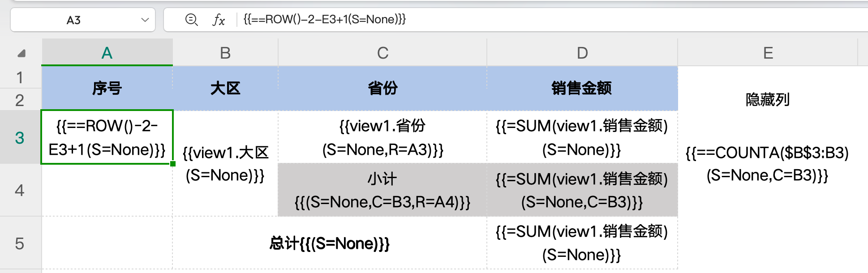The image size is (868, 273).
Task: Click the green fill handle of cell A3
Action: (x=173, y=164)
